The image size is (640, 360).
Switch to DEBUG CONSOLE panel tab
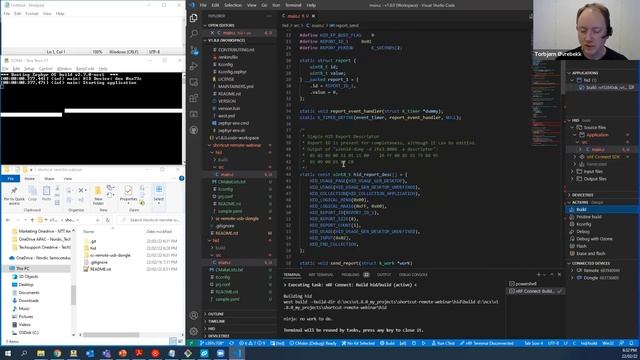413,275
